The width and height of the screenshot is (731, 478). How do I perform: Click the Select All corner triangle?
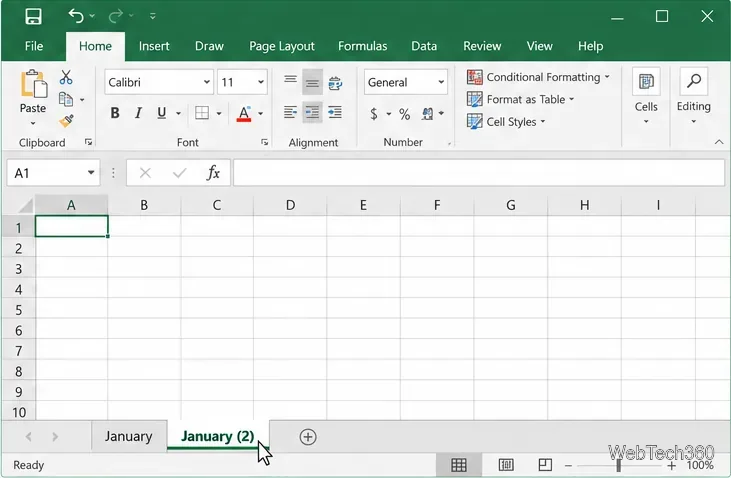(x=25, y=206)
